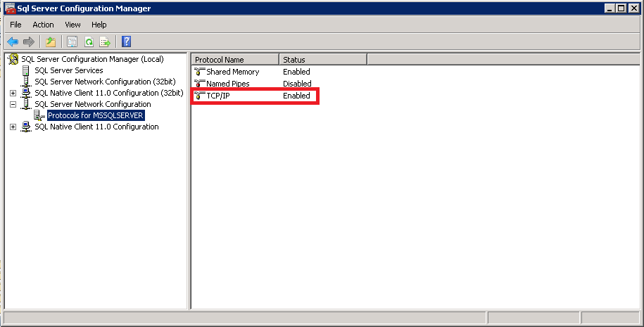Click the Export List toolbar icon

click(x=105, y=41)
